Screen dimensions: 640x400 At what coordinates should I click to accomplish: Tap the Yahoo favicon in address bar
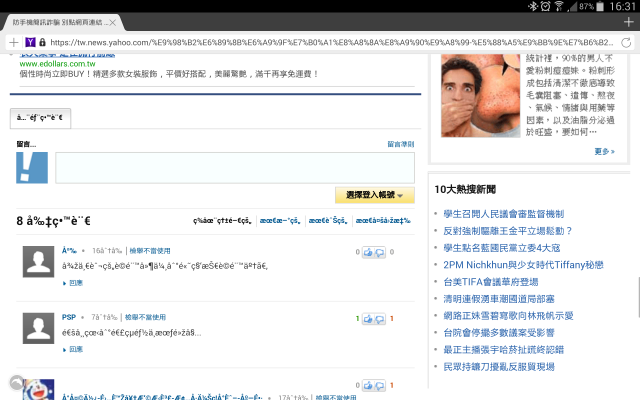[30, 42]
